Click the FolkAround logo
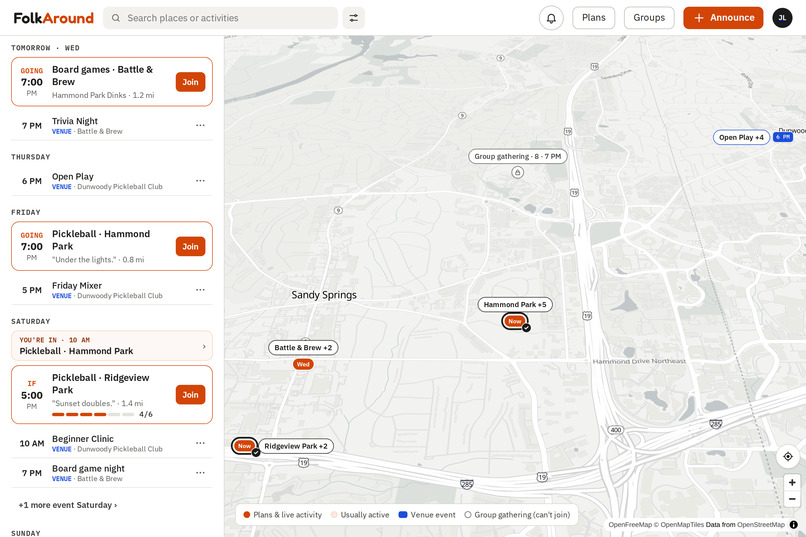Image resolution: width=806 pixels, height=537 pixels. (x=53, y=18)
